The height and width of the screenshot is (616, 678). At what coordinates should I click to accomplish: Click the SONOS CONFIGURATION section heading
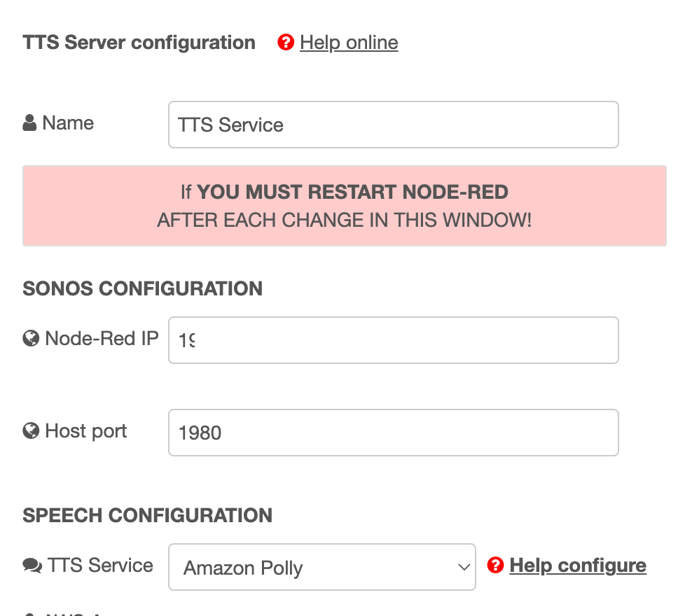click(143, 288)
